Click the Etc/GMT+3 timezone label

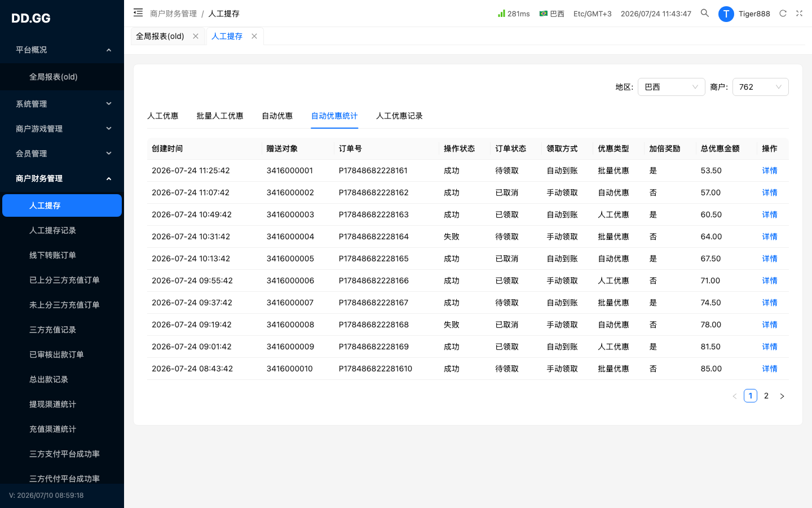(x=593, y=14)
